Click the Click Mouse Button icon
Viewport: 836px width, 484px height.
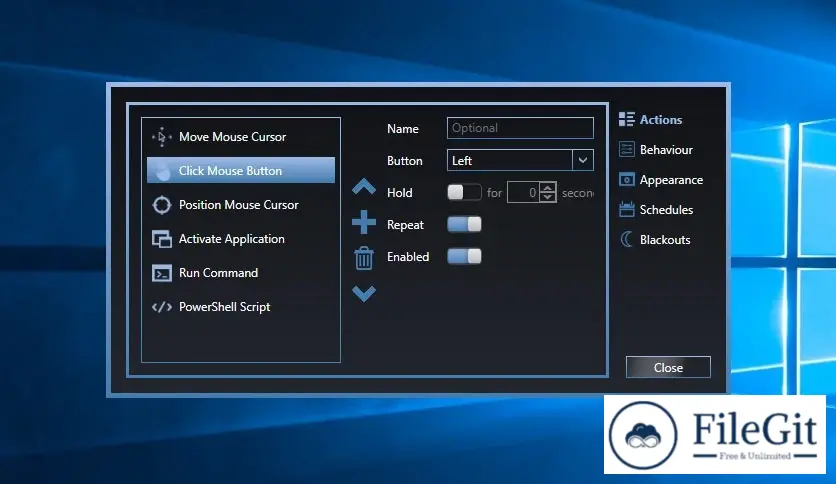coord(162,171)
